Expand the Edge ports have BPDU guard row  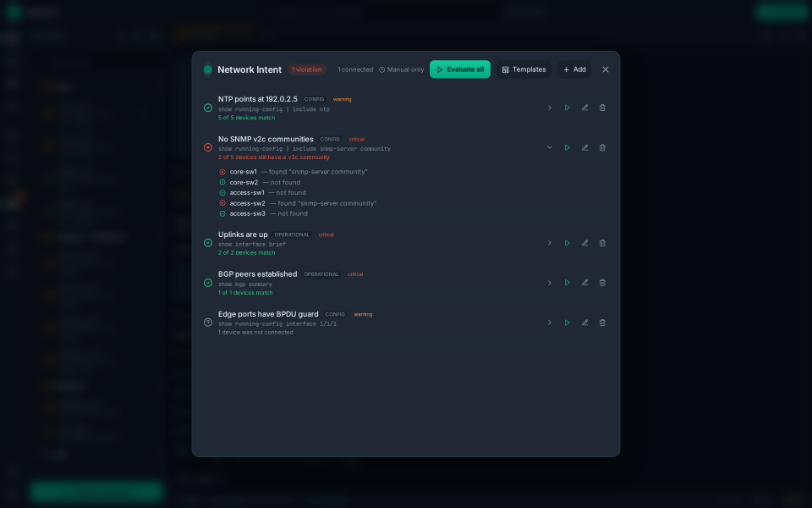(550, 323)
